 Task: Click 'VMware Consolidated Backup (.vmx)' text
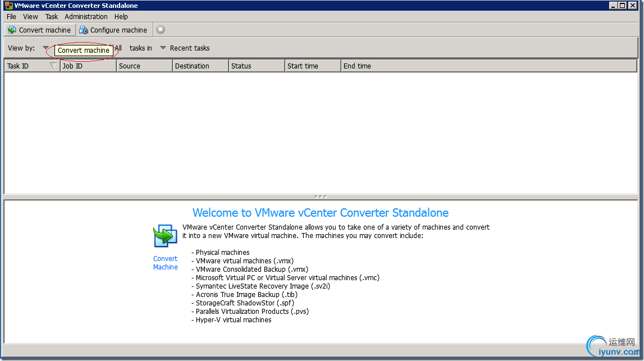[x=252, y=269]
